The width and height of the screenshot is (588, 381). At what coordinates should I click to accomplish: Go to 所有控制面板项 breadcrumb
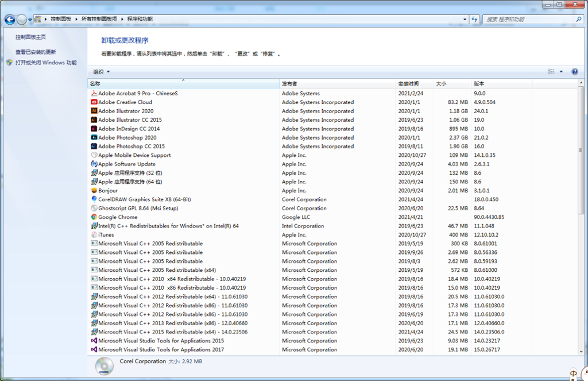coord(99,19)
